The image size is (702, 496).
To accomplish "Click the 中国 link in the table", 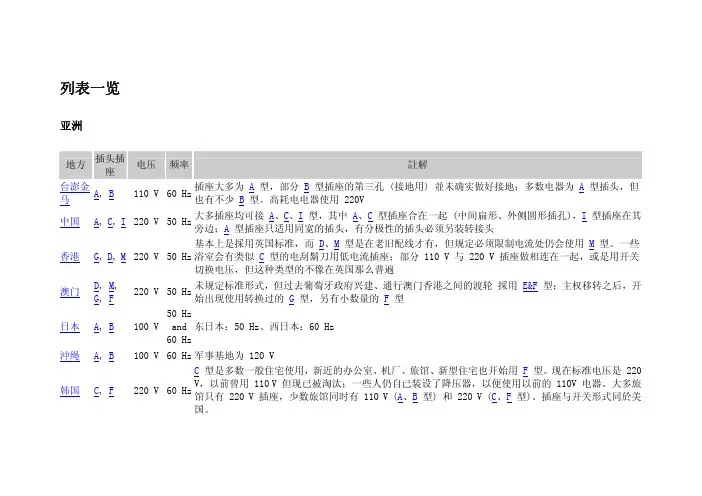I will pos(70,221).
